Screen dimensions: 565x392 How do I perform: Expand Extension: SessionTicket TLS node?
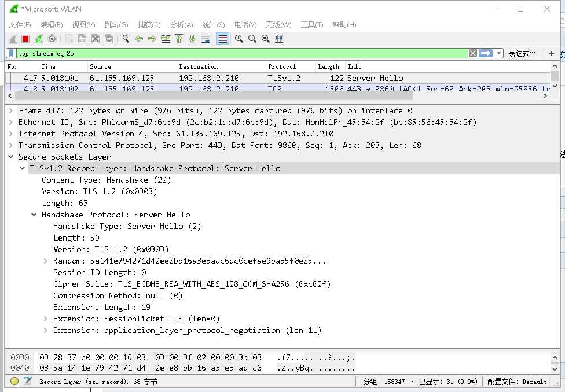pos(45,319)
